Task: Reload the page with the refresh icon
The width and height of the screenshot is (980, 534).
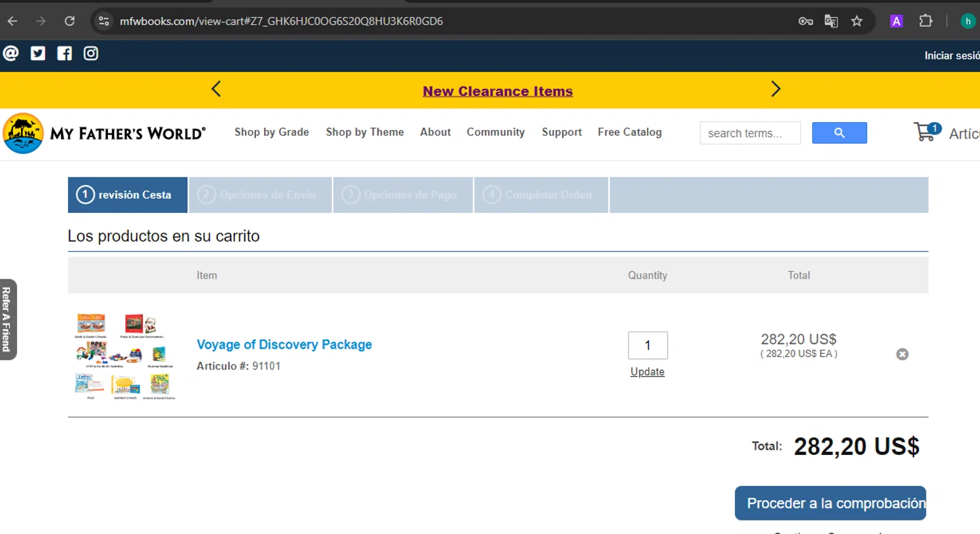Action: 69,21
